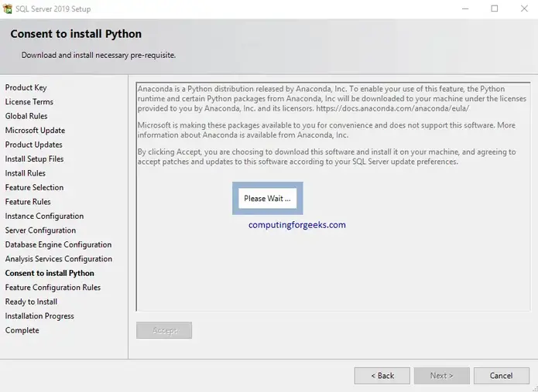
Task: Open Instance Configuration step
Action: (x=44, y=216)
